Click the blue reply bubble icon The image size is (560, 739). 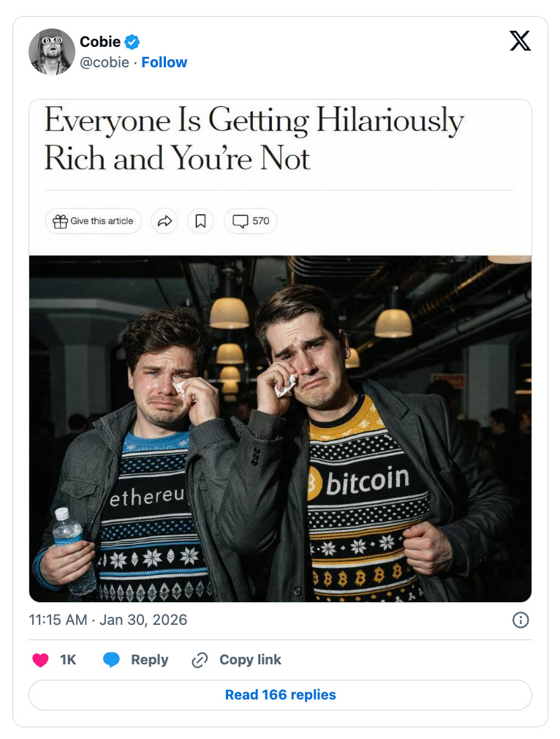111,660
